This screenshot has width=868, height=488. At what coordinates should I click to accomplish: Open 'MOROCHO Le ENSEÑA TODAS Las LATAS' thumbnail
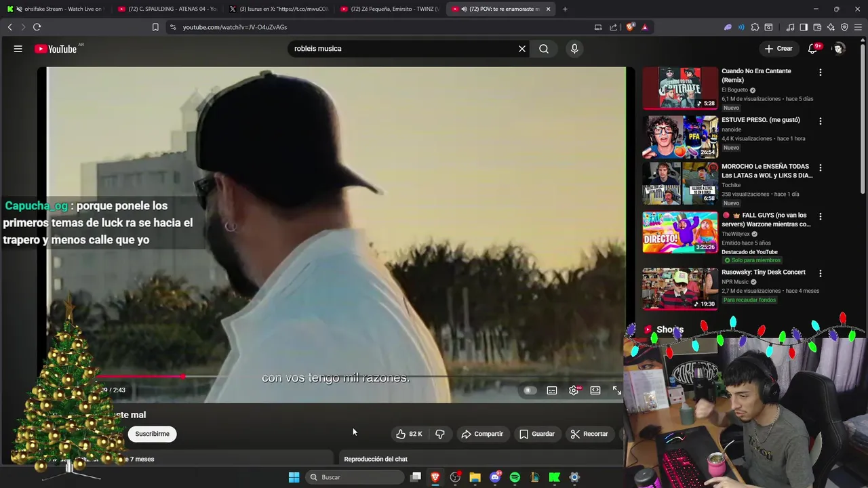pyautogui.click(x=680, y=183)
